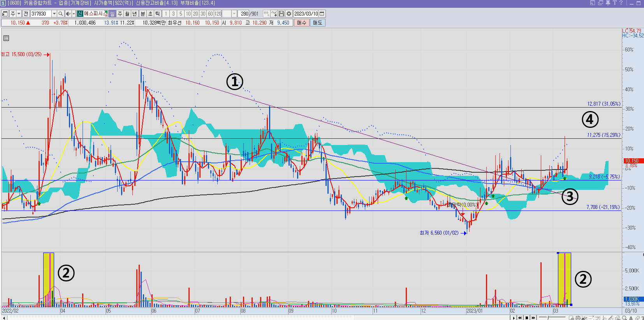The width and height of the screenshot is (644, 320).
Task: Open the custom interval combo box
Action: 229,14
